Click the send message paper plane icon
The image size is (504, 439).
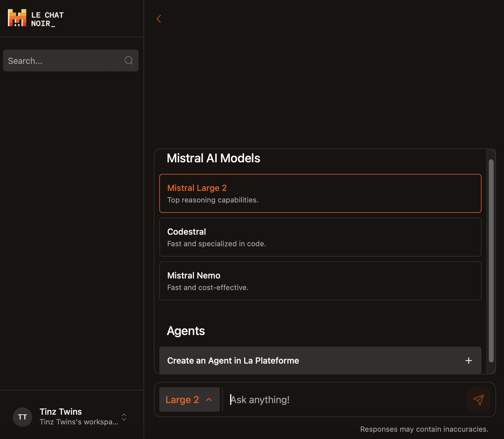478,399
